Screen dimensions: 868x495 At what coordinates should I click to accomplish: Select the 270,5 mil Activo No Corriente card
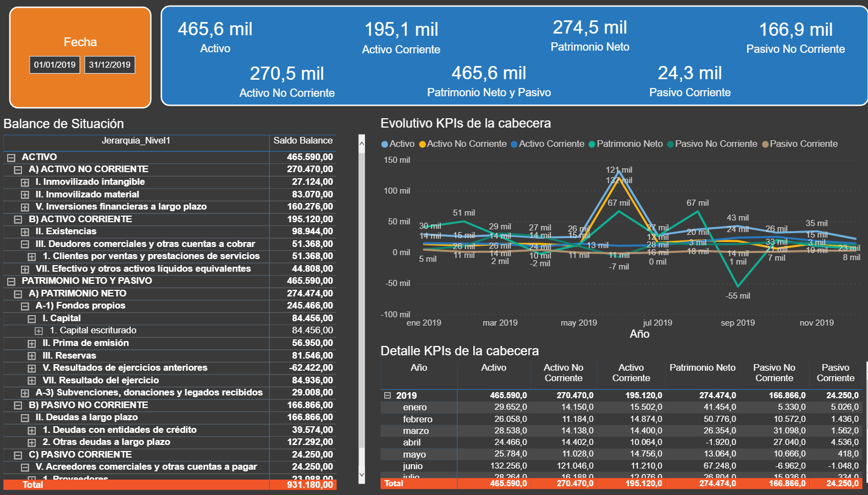(287, 81)
